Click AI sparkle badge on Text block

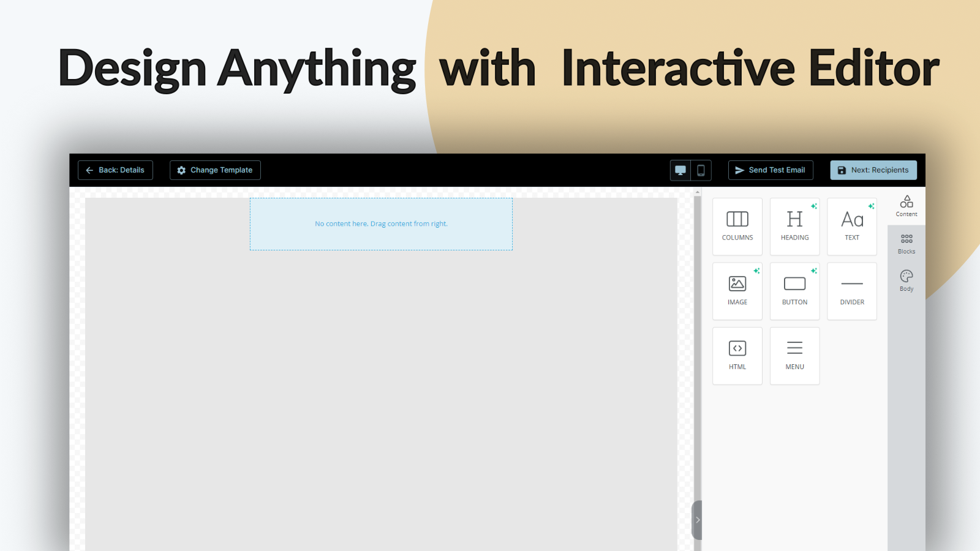point(871,206)
